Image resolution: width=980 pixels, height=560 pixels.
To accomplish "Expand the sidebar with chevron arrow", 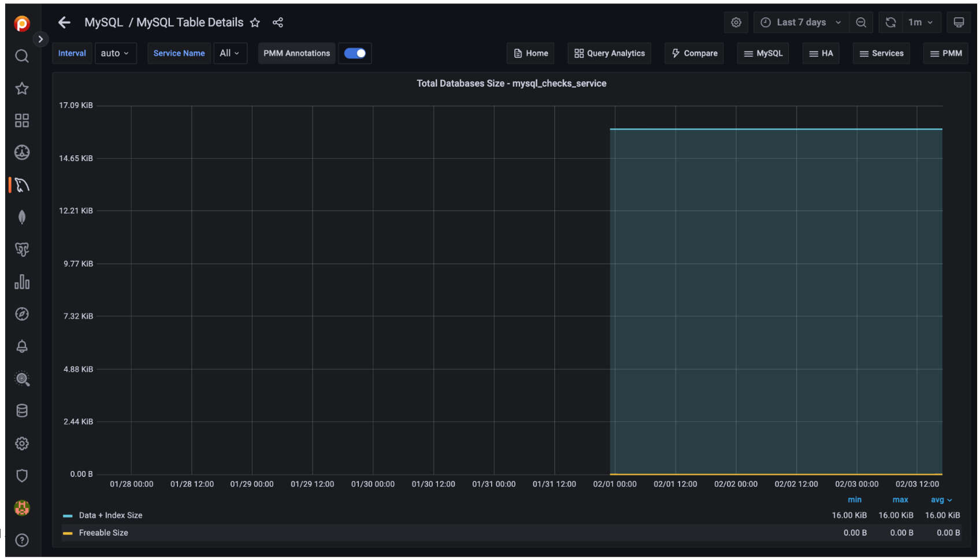I will click(x=40, y=39).
